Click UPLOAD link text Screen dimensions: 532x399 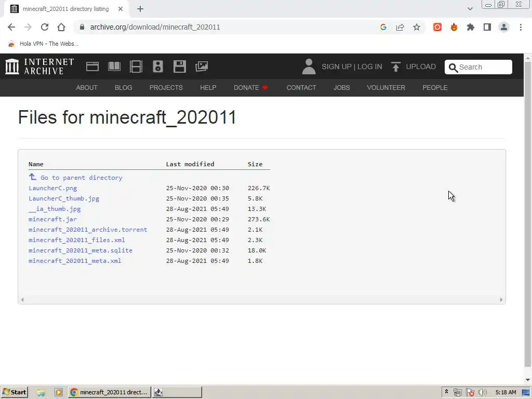tap(421, 66)
